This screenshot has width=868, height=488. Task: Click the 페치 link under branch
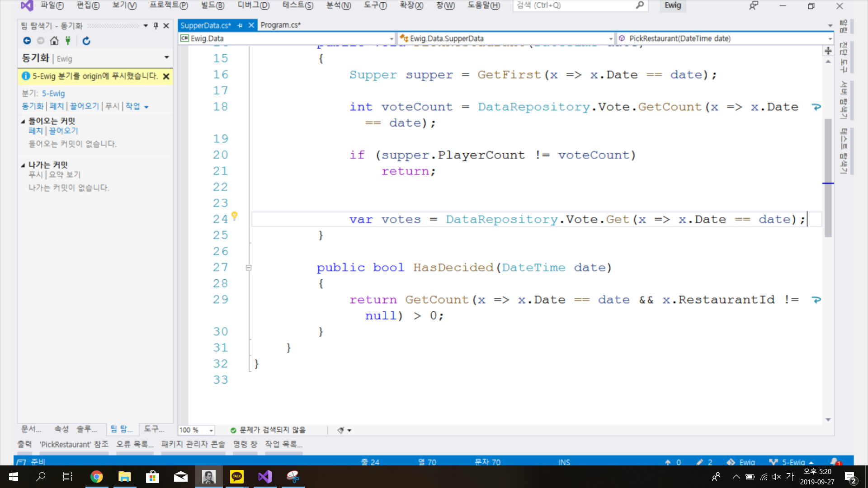[x=57, y=106]
